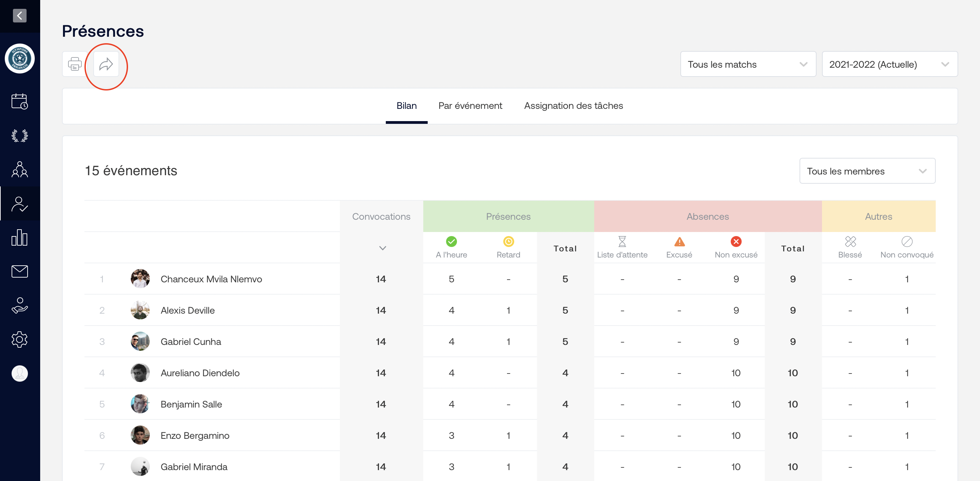Print the attendance report

point(75,64)
